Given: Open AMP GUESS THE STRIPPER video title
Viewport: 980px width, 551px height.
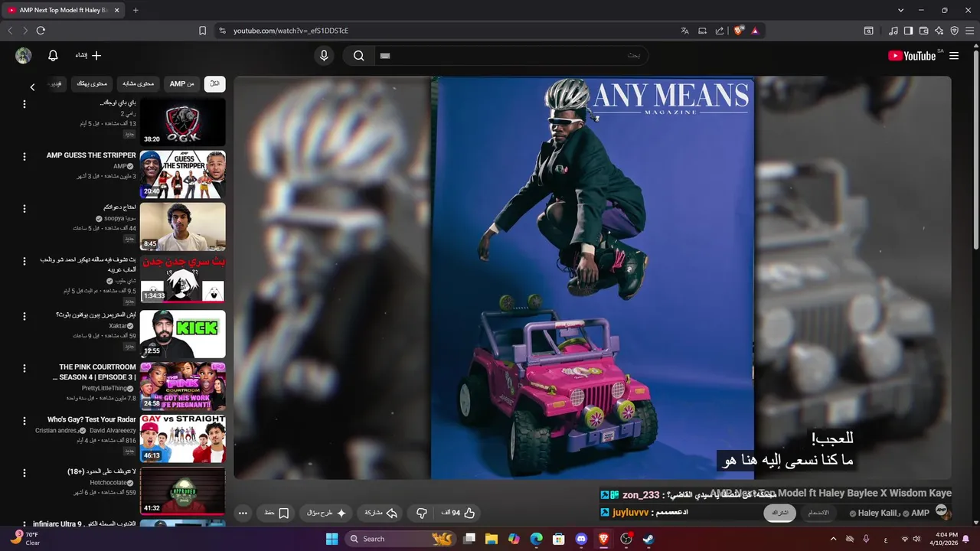Looking at the screenshot, I should pyautogui.click(x=91, y=155).
